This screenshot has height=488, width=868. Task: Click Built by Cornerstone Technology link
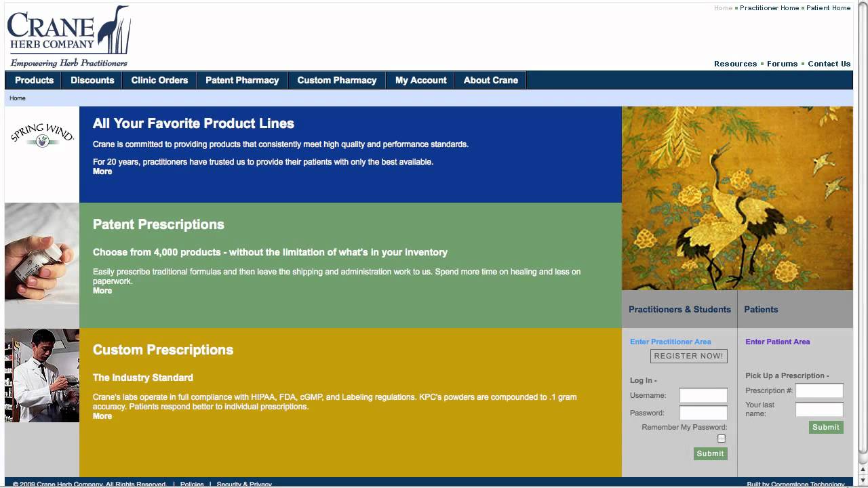pos(795,484)
